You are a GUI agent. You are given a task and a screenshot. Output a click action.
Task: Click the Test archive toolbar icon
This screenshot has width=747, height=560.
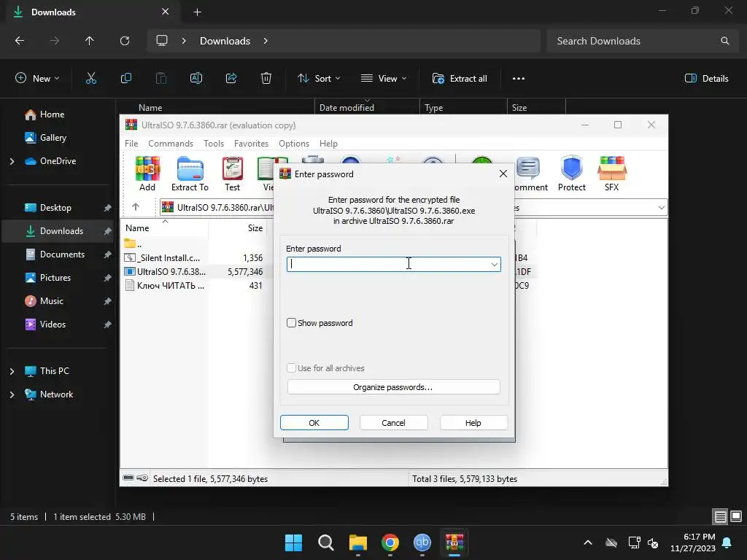[x=233, y=174]
